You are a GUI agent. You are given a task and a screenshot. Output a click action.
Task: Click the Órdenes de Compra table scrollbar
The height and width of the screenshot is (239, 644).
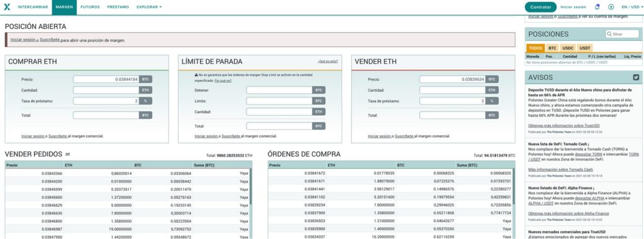(x=513, y=187)
